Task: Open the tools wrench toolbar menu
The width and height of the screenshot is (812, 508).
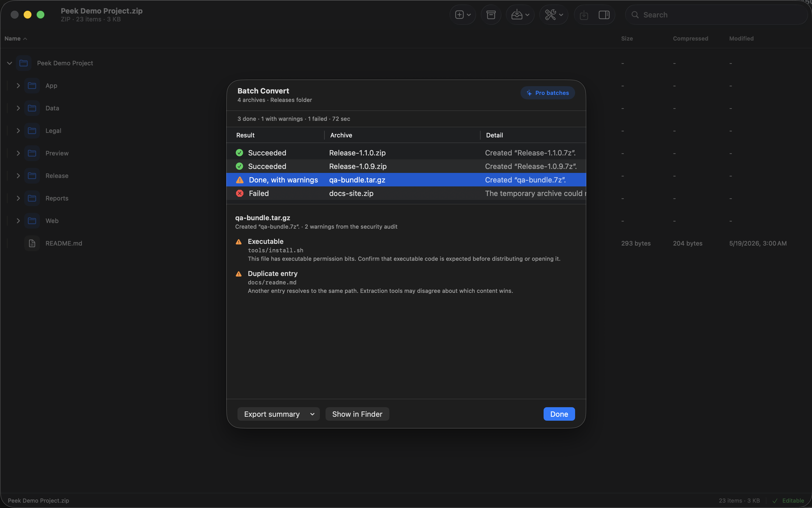Action: 554,15
